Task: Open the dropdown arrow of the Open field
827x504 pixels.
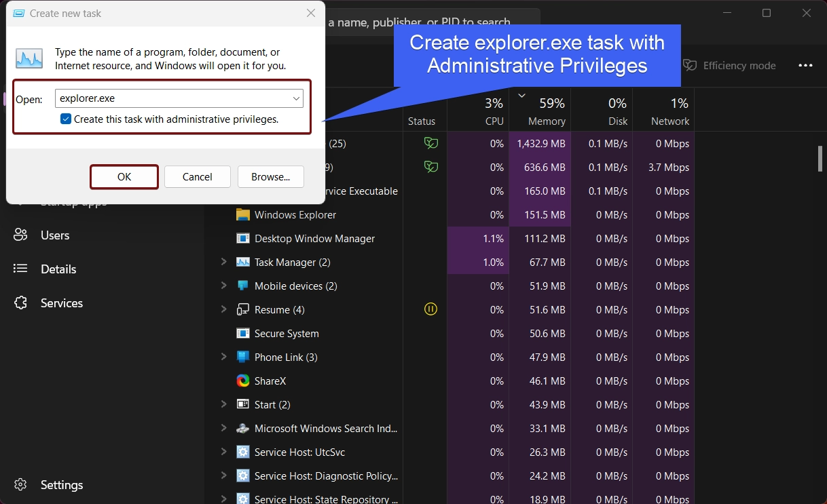Action: [x=296, y=98]
